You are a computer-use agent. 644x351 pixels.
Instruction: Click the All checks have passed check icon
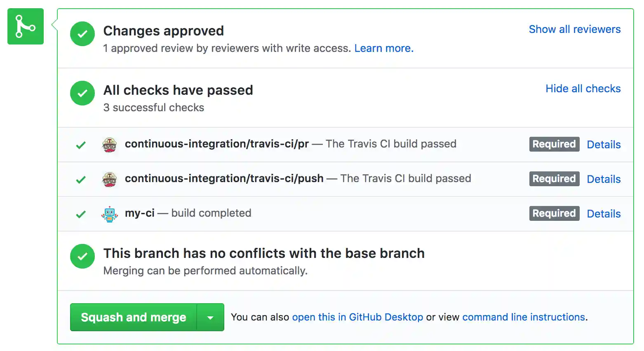tap(82, 93)
